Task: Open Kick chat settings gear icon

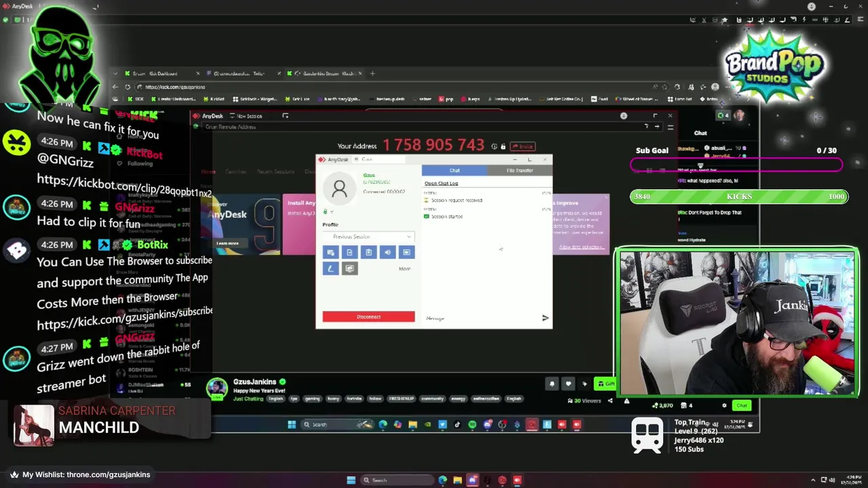Action: click(724, 405)
